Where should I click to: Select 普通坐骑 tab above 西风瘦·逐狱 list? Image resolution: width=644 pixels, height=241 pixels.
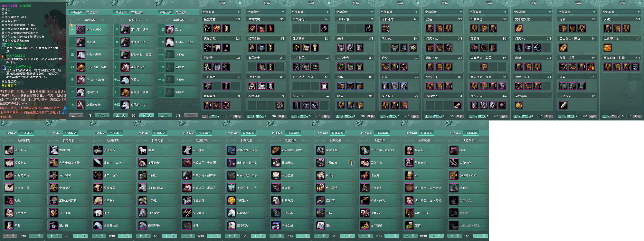pos(121,13)
